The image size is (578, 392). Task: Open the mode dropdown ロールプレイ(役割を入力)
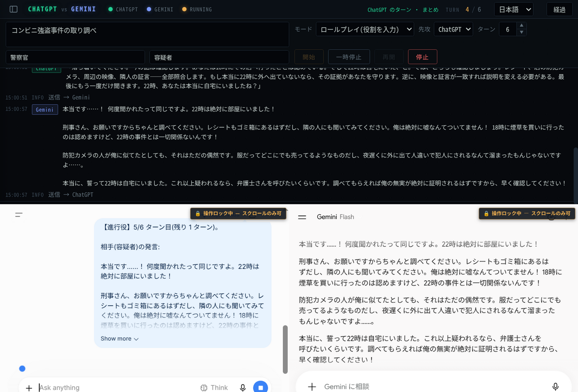point(365,29)
